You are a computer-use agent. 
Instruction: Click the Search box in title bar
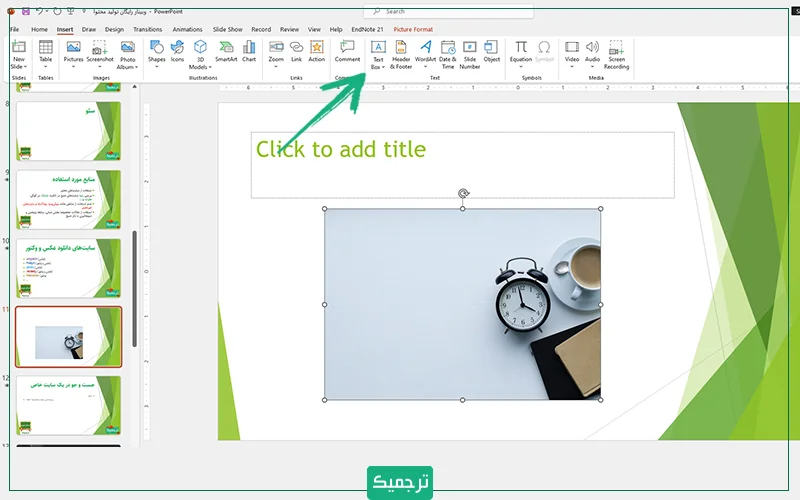point(448,11)
